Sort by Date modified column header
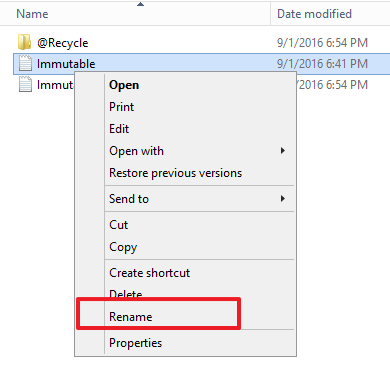Screen dimensions: 390x371 pyautogui.click(x=314, y=14)
